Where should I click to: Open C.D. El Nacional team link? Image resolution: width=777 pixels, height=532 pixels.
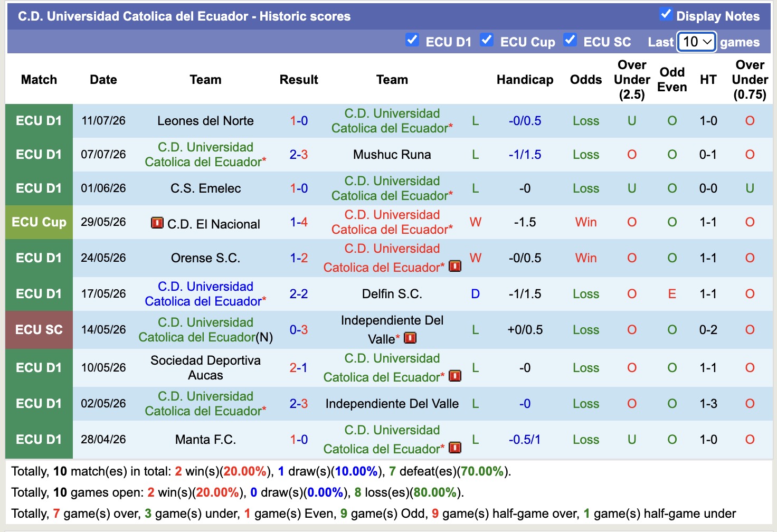[213, 224]
